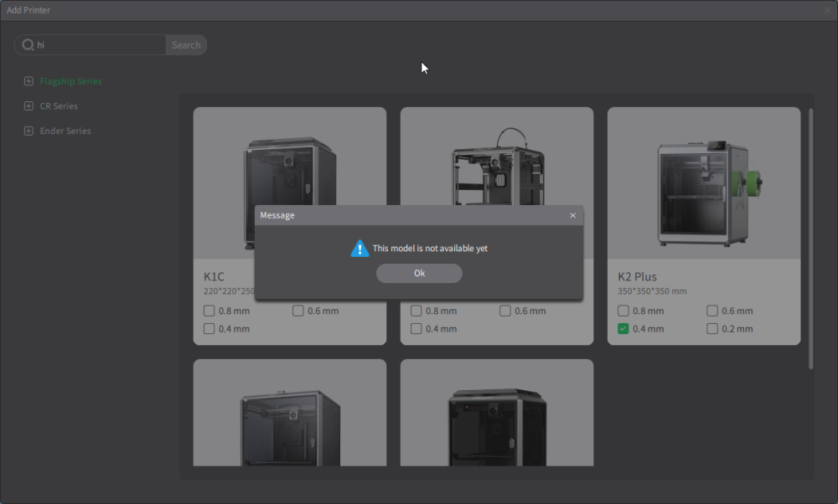Click the Search button

coord(186,45)
